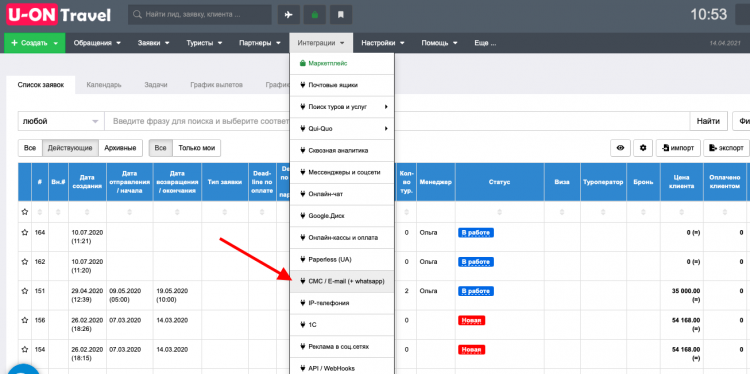The width and height of the screenshot is (750, 374).
Task: Click the bookmark icon in top bar
Action: pos(341,15)
